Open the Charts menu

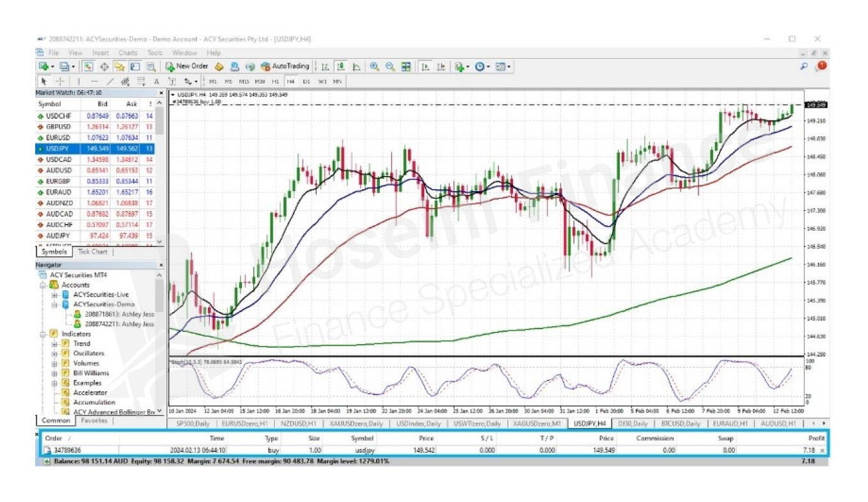point(128,52)
